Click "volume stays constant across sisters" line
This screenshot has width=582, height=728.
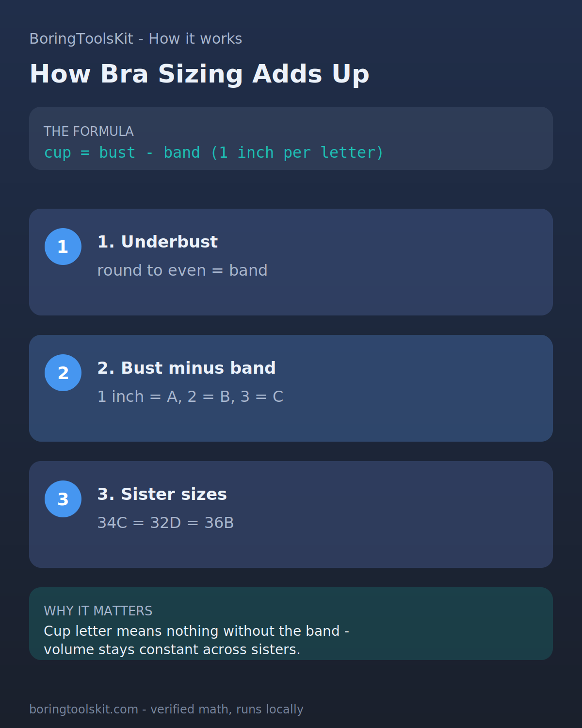(172, 649)
